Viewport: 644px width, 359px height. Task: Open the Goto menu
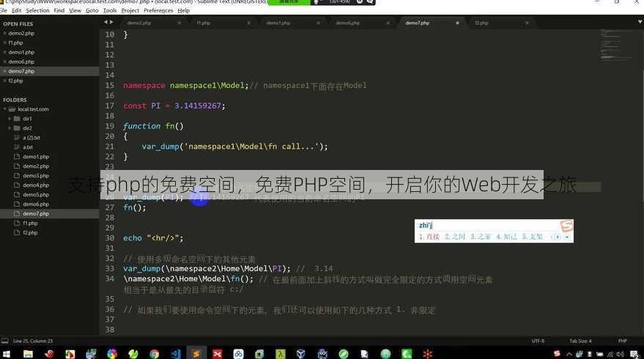(x=92, y=10)
